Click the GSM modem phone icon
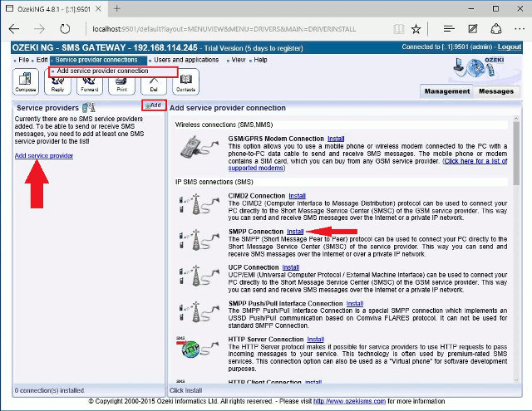This screenshot has height=411, width=532. (199, 147)
